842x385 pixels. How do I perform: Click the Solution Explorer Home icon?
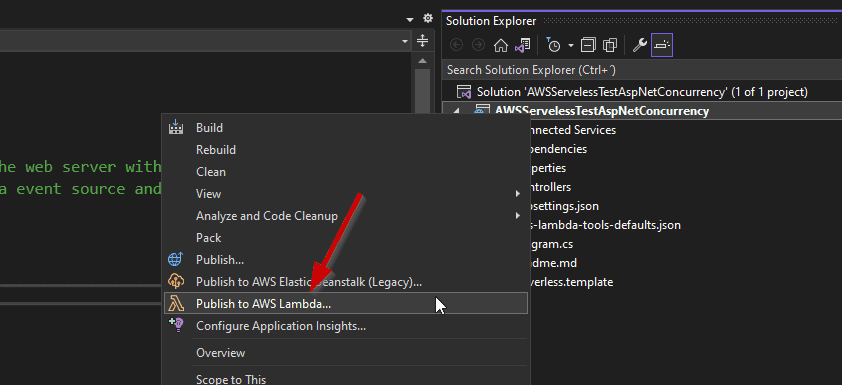[500, 46]
